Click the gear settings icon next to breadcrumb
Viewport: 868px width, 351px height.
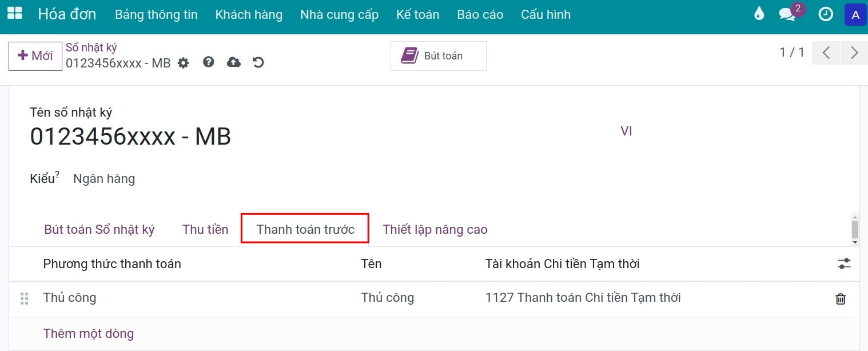pyautogui.click(x=184, y=63)
